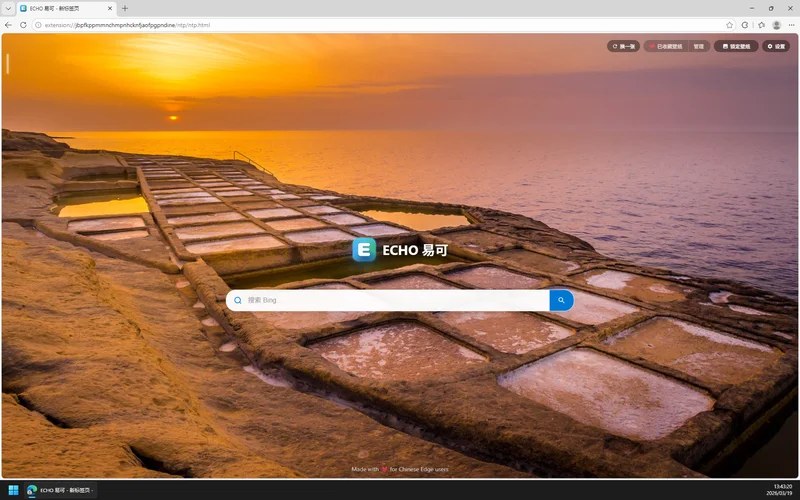Screen dimensions: 800x500
Task: Open search engine selector in search box
Action: click(x=238, y=300)
